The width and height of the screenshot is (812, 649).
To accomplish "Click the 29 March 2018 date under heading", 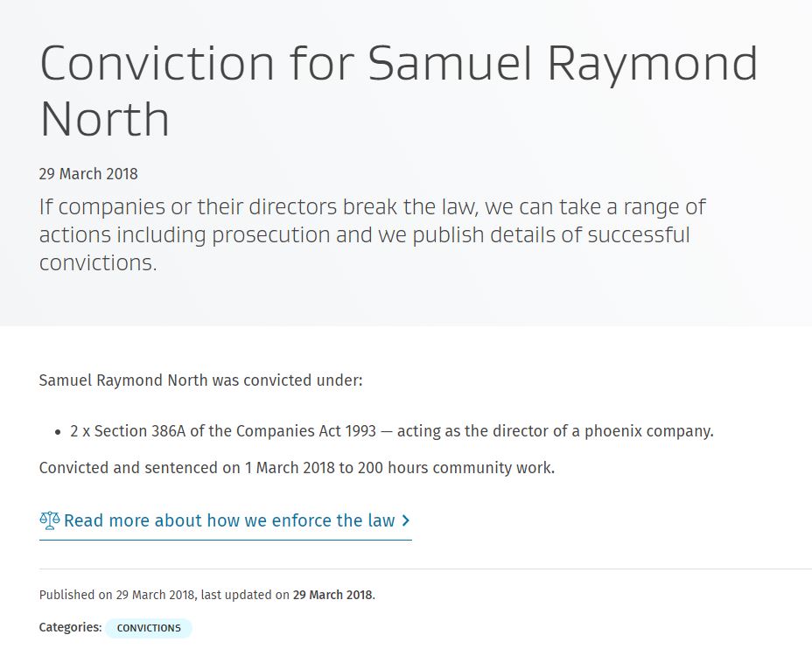I will coord(88,174).
